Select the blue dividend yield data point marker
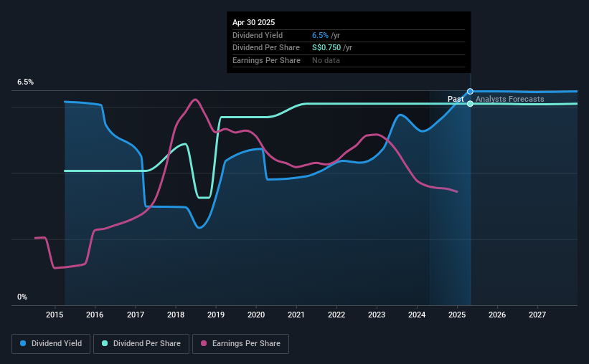Viewport: 589px width, 364px height. (x=470, y=92)
